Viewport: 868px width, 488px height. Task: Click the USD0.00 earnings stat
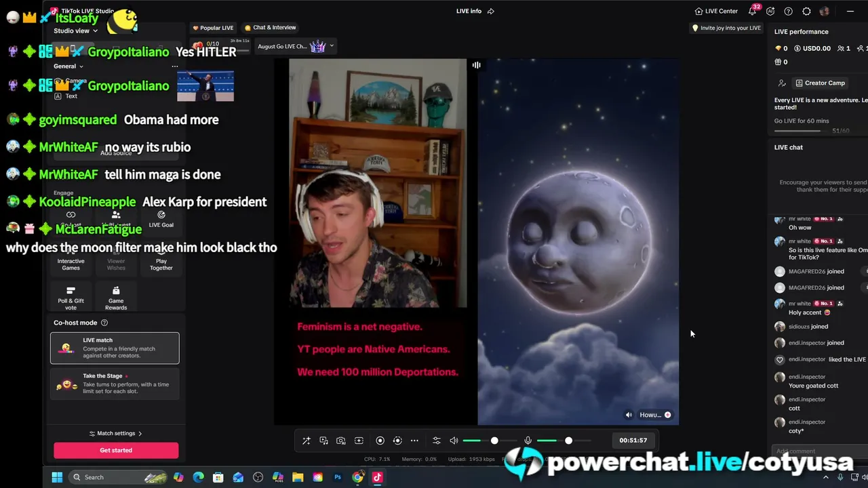[x=812, y=49]
